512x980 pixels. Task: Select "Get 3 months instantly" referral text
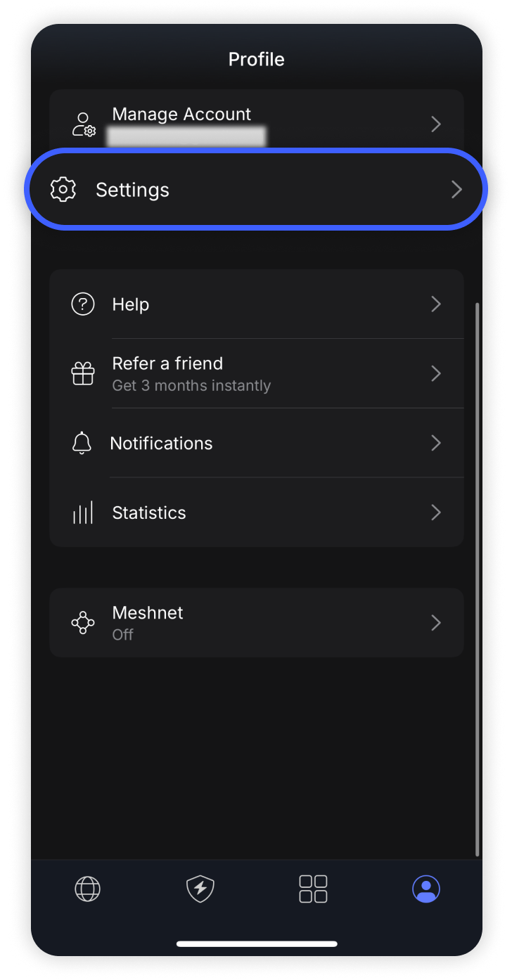tap(191, 386)
